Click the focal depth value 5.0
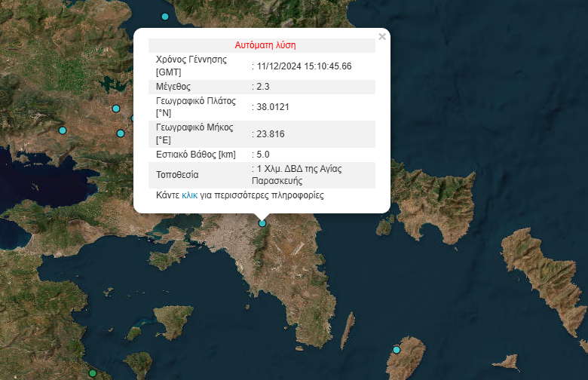588x380 pixels. coord(265,155)
